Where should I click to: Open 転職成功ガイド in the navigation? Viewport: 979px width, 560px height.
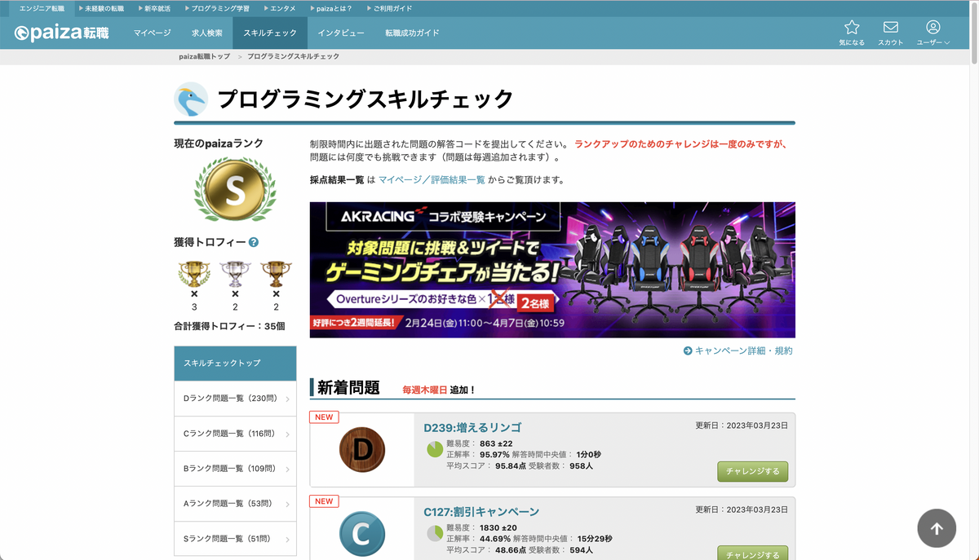tap(412, 33)
